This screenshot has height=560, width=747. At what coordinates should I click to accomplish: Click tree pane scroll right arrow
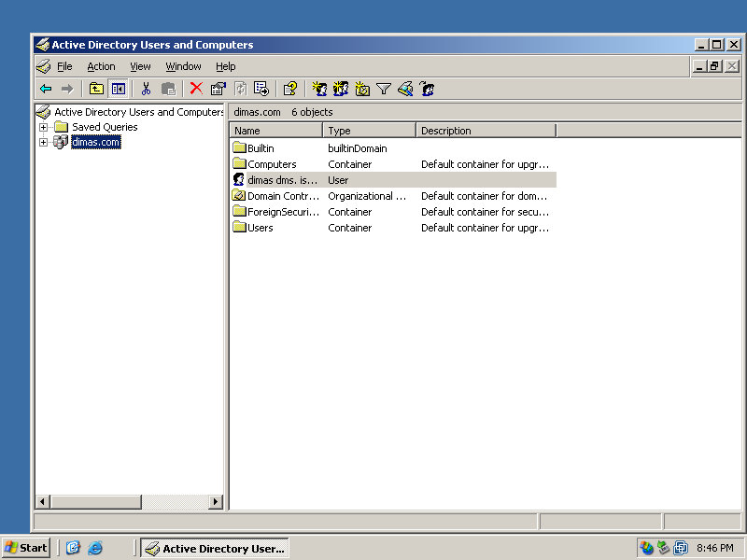tap(216, 501)
